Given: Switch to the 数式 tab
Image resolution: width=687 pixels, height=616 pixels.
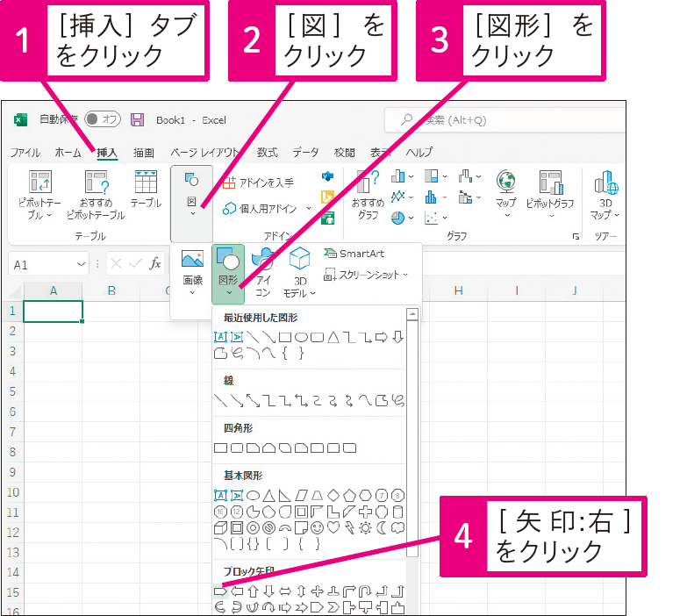Looking at the screenshot, I should pyautogui.click(x=268, y=153).
